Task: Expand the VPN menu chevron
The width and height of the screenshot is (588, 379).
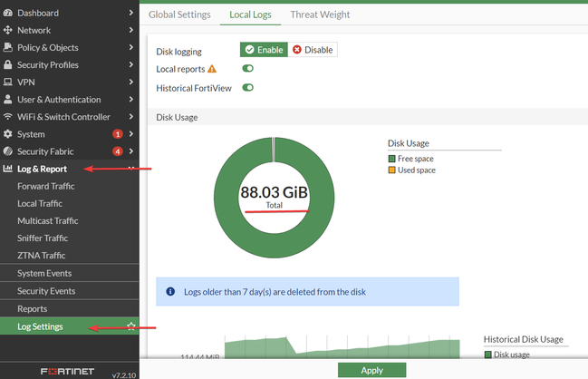Action: pyautogui.click(x=130, y=82)
